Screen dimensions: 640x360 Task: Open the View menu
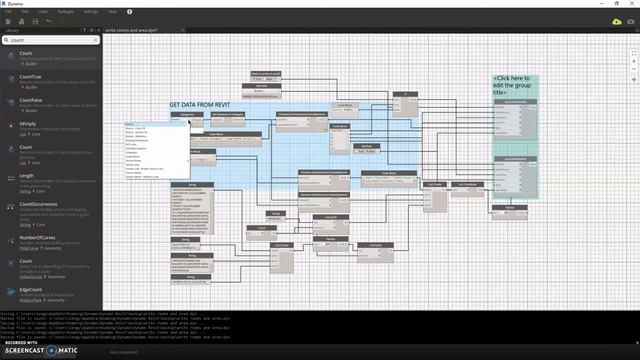pyautogui.click(x=43, y=12)
